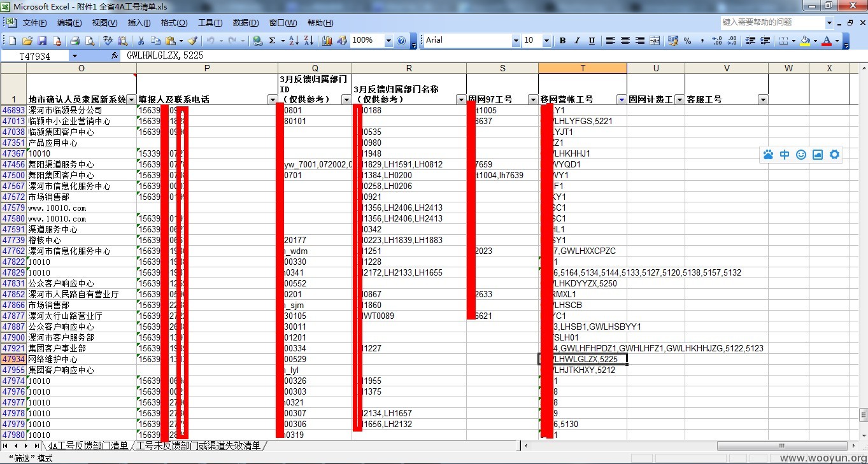Click the paw icon on the floating toolbar
The height and width of the screenshot is (464, 868).
tap(768, 155)
